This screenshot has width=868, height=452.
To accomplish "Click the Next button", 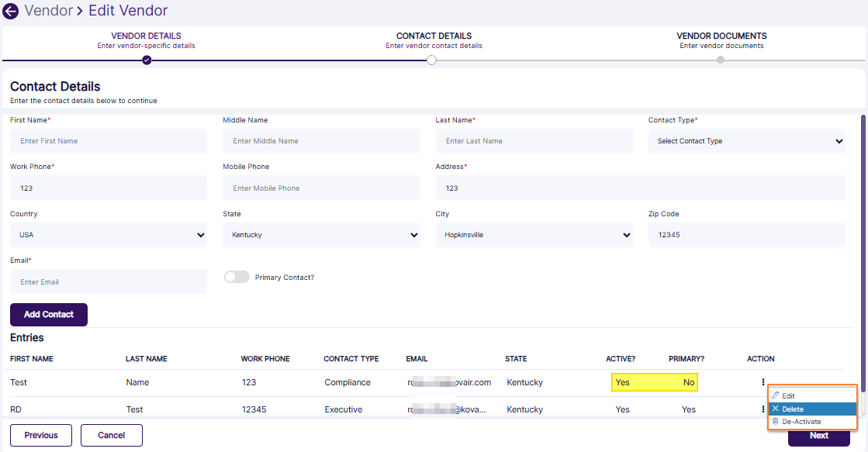I will coord(819,436).
